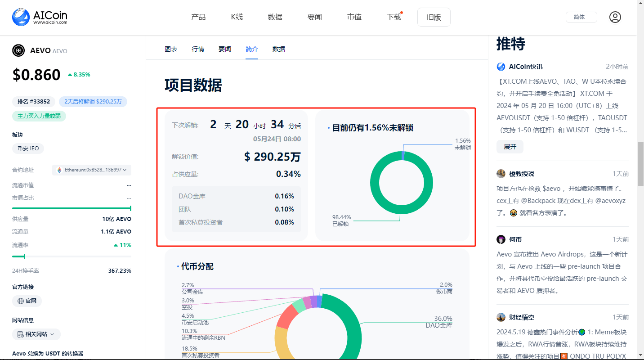Click the AEVO token logo icon
Image resolution: width=644 pixels, height=360 pixels.
click(18, 50)
